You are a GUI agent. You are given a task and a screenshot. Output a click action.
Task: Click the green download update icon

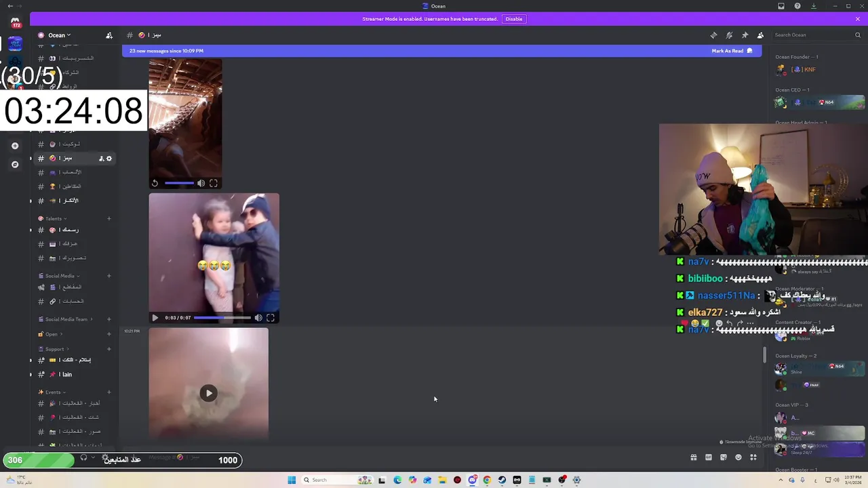pos(814,6)
